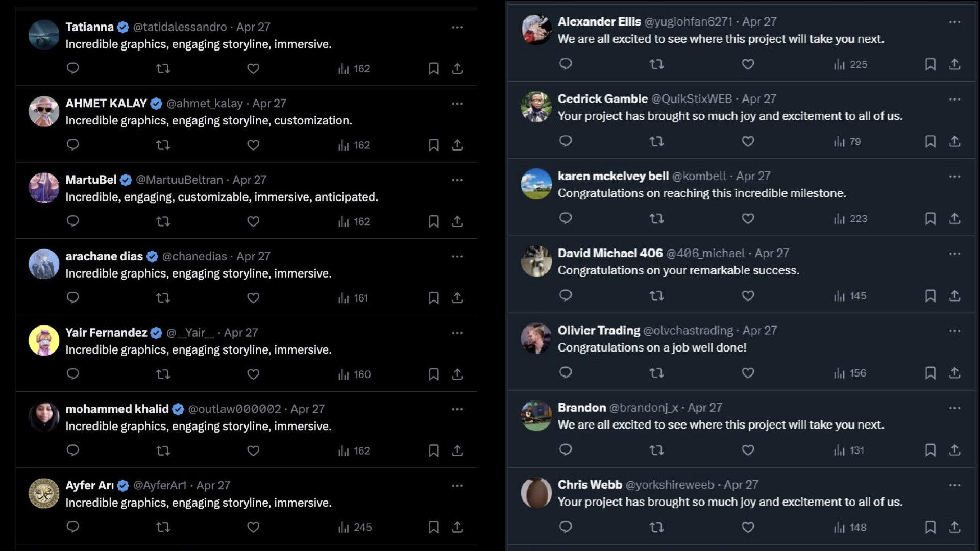This screenshot has height=551, width=980.
Task: View analytics on Ayfer Arı's tweet
Action: pos(355,527)
